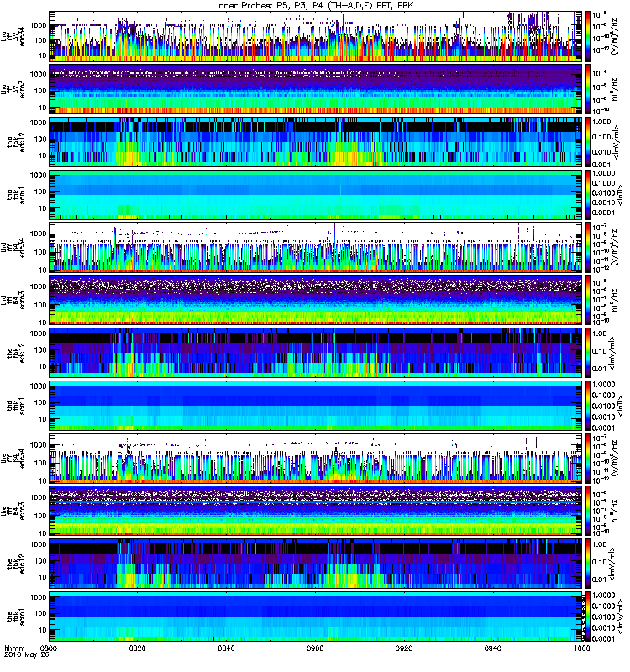
Task: Click the "thd fff 64 edc34" y-axis label
Action: pyautogui.click(x=13, y=247)
